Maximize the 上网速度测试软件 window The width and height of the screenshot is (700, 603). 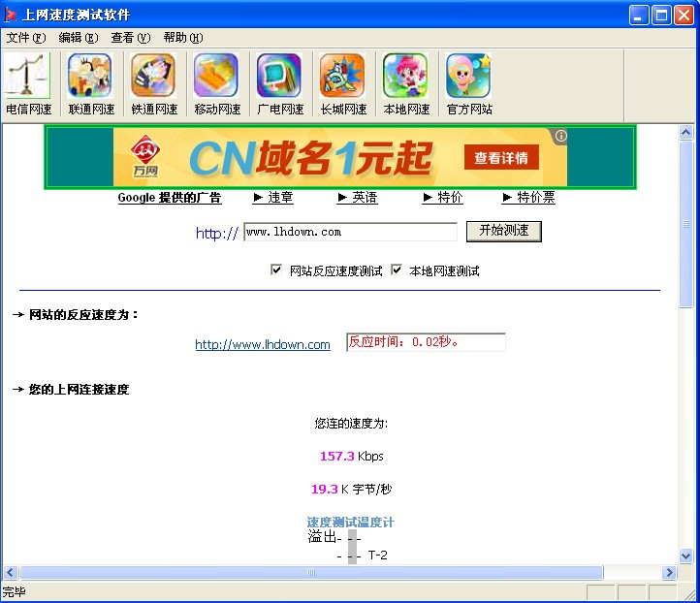(661, 16)
